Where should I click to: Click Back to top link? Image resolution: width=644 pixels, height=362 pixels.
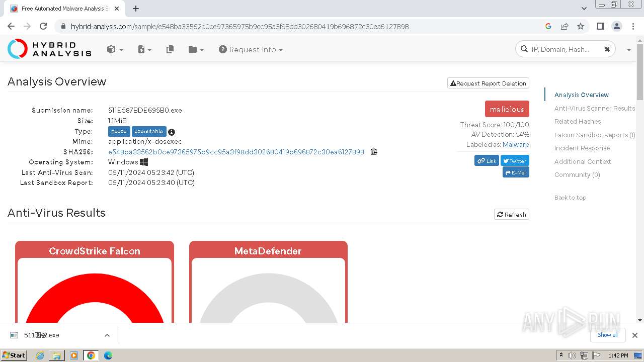570,198
